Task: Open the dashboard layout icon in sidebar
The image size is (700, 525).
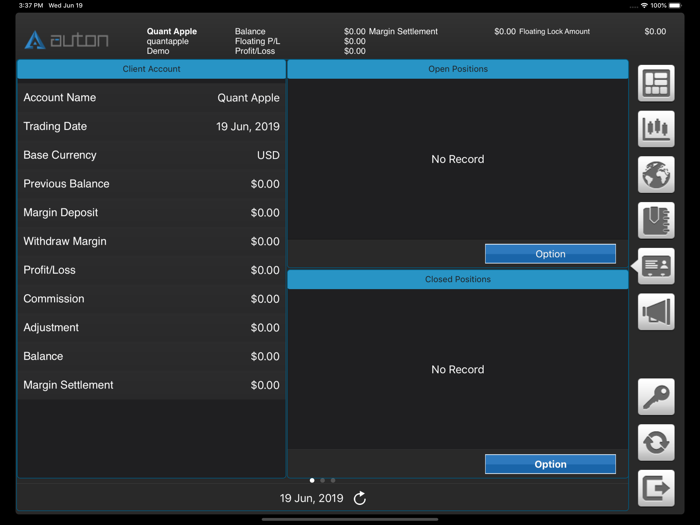Action: click(656, 84)
